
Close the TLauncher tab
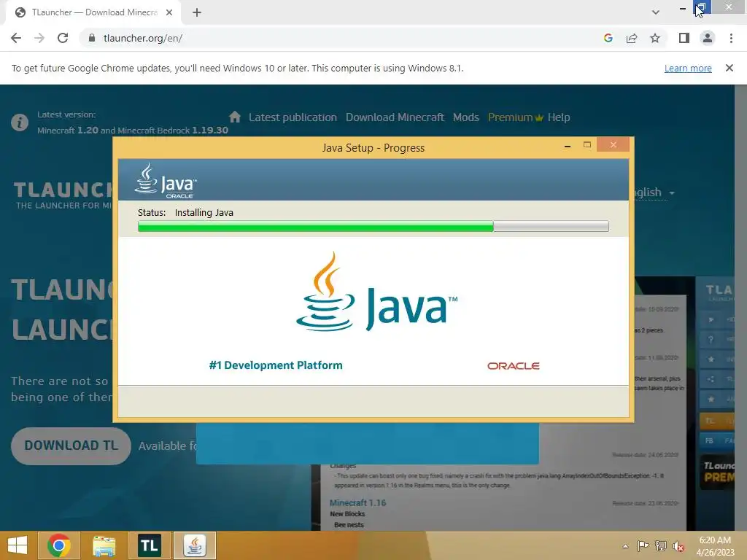169,12
